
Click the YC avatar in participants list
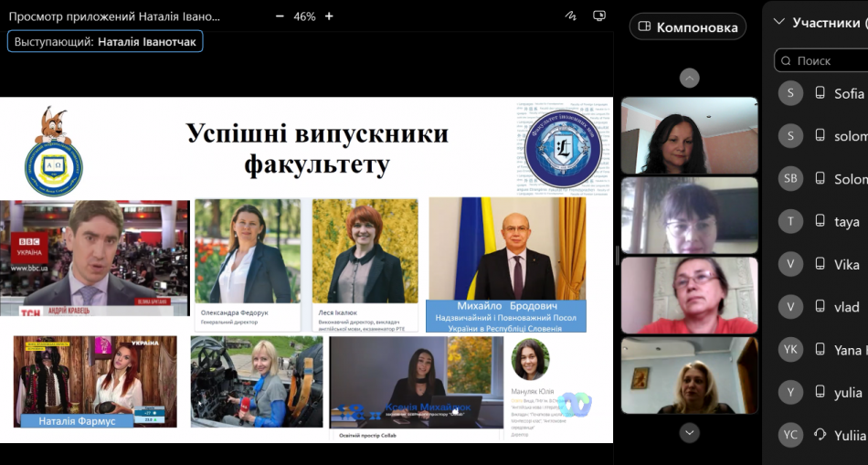pos(790,435)
